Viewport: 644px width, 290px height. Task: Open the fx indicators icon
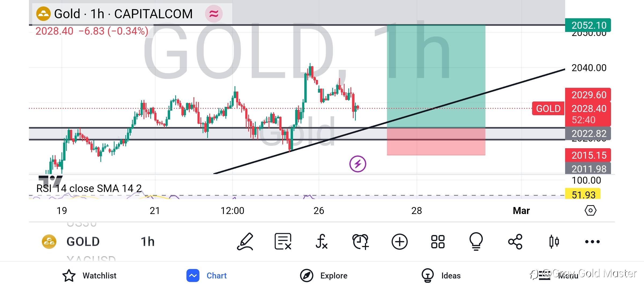pos(321,241)
